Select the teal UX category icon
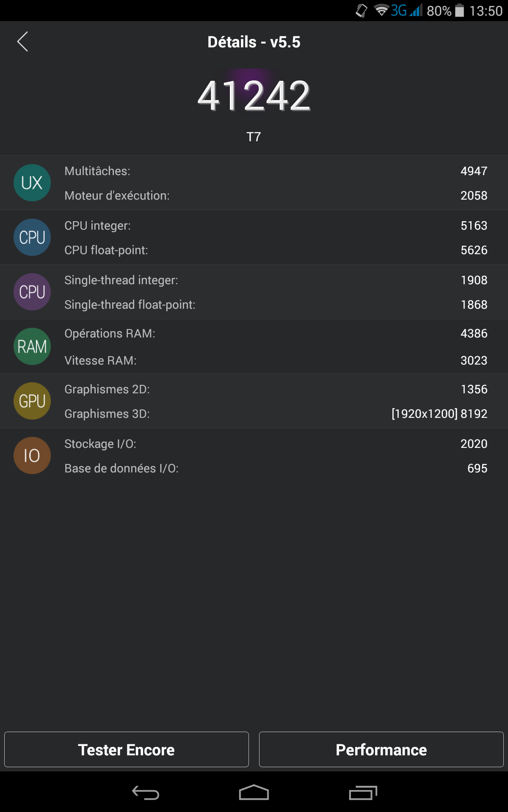The height and width of the screenshot is (812, 508). coord(32,183)
